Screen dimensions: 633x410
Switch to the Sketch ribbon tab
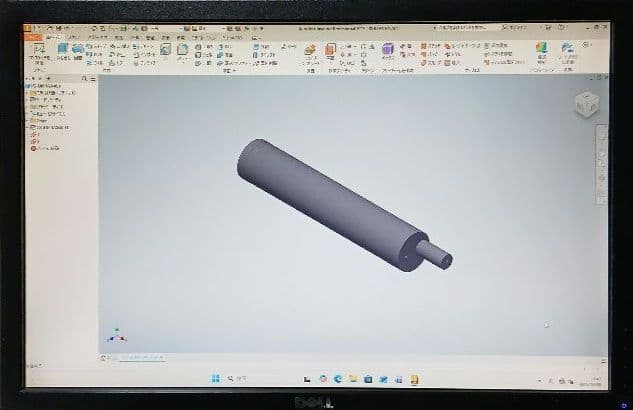pos(73,37)
